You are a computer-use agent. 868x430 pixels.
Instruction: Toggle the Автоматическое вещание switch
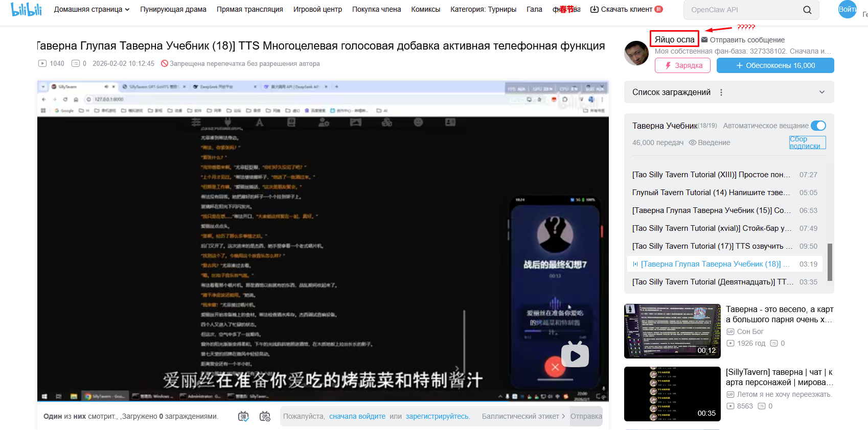pos(818,126)
